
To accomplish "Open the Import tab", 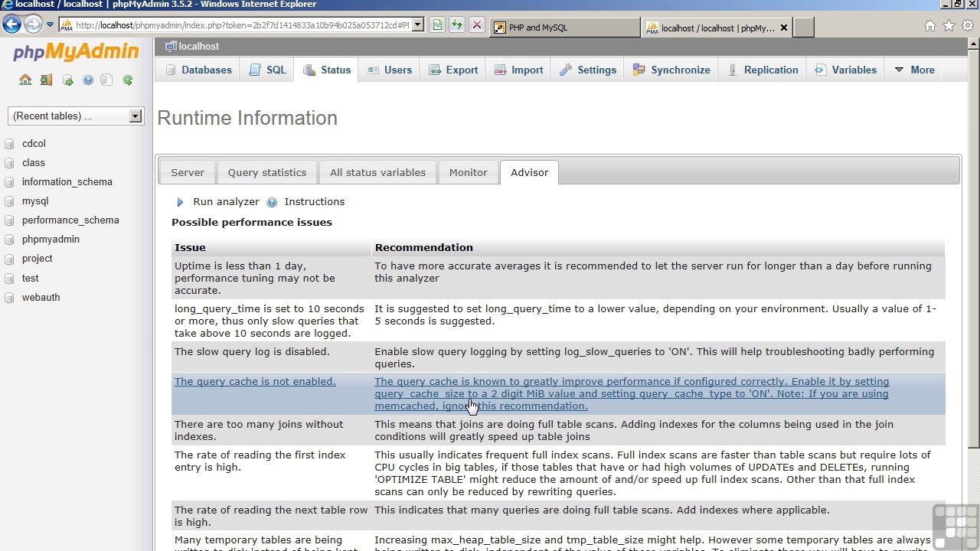I will click(x=518, y=70).
